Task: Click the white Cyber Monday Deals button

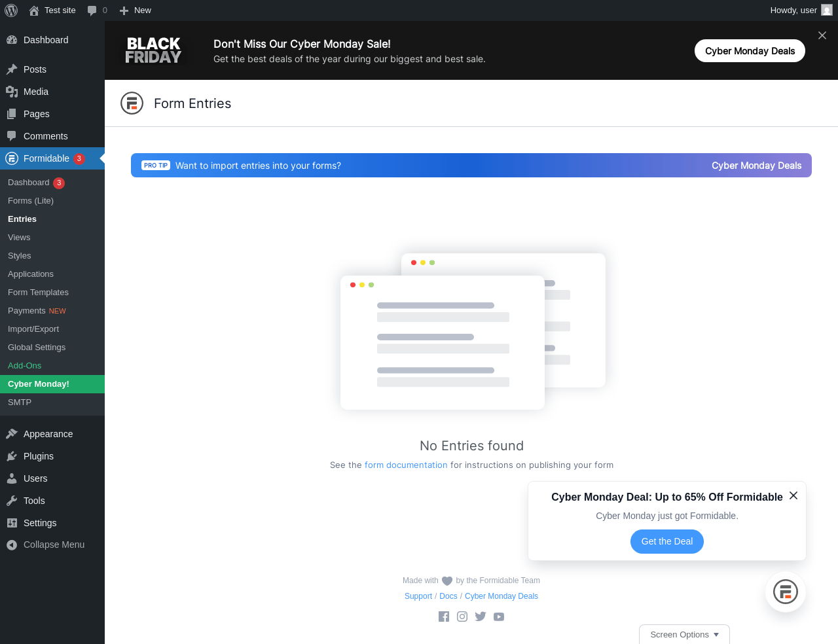Action: (750, 51)
